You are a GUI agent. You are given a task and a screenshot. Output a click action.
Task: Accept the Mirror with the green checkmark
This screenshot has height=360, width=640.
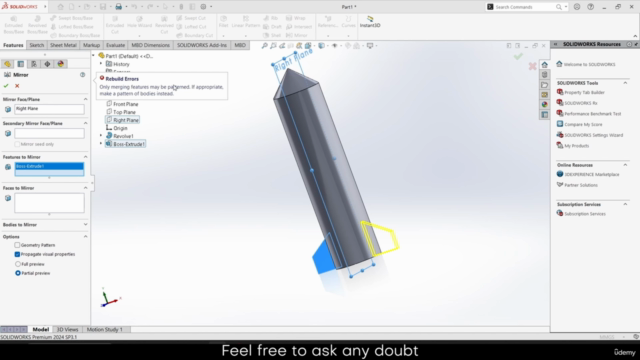(6, 86)
